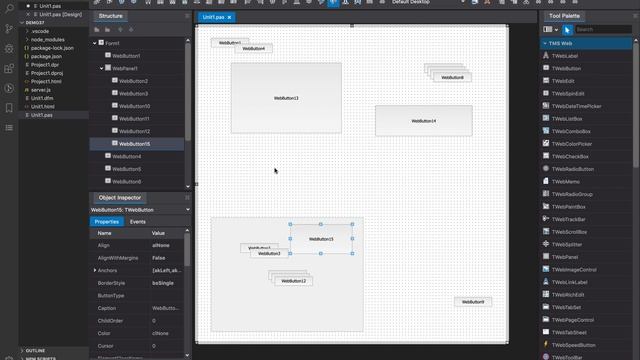Switch to the Events tab
640x360 pixels.
[x=138, y=222]
